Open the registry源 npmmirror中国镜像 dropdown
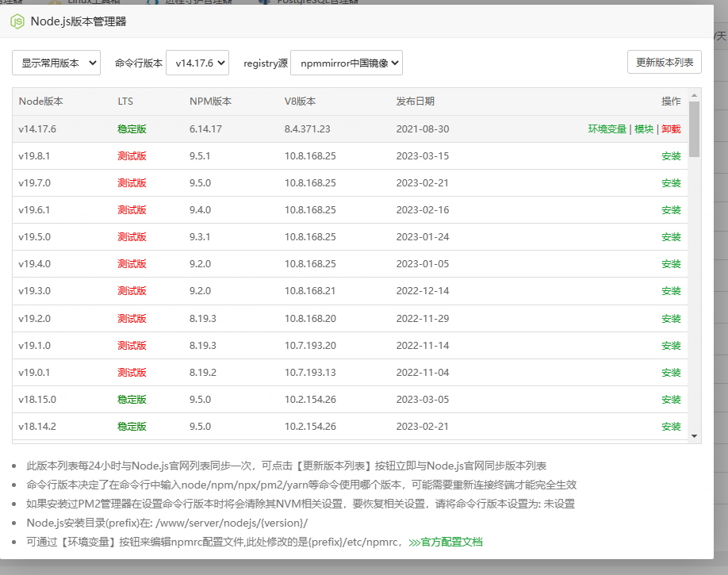This screenshot has height=575, width=728. 347,63
